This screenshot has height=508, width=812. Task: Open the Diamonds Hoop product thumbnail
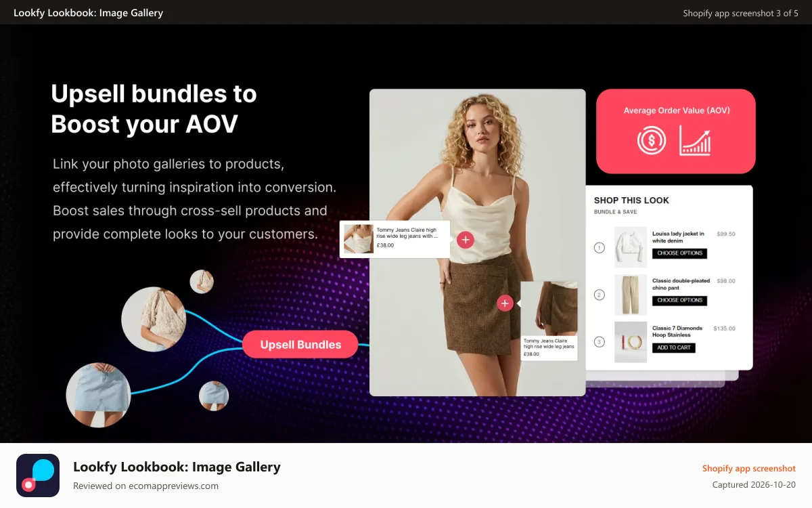(631, 342)
